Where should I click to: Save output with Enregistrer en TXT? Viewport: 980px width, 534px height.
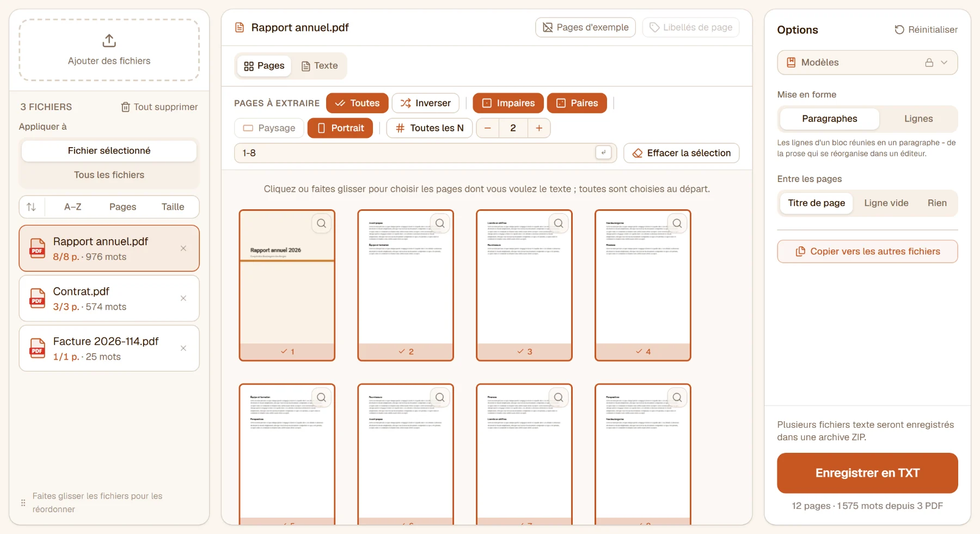point(867,473)
